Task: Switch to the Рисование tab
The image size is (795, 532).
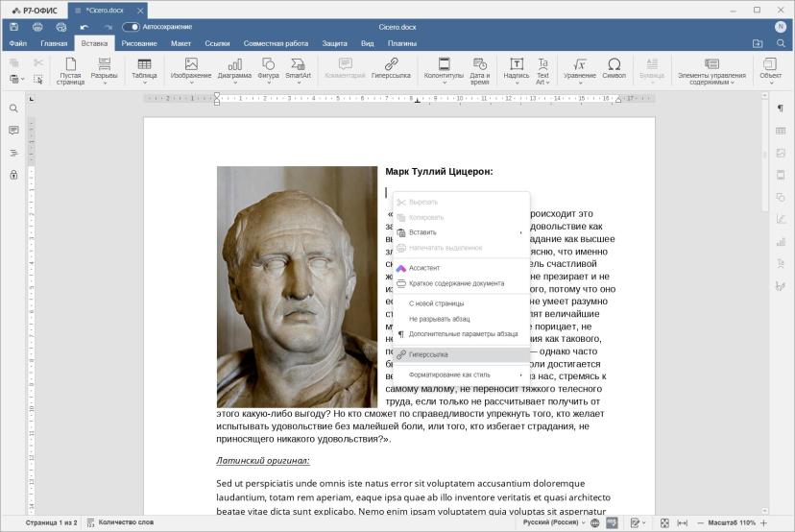Action: point(139,43)
